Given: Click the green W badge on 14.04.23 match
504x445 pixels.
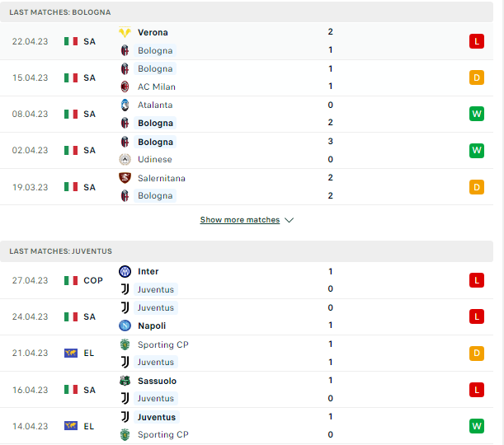Looking at the screenshot, I should [x=476, y=426].
